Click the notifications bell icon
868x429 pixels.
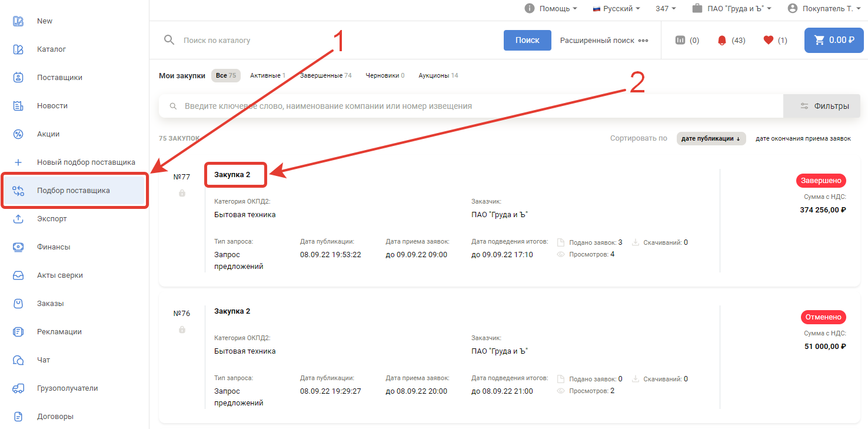coord(722,41)
